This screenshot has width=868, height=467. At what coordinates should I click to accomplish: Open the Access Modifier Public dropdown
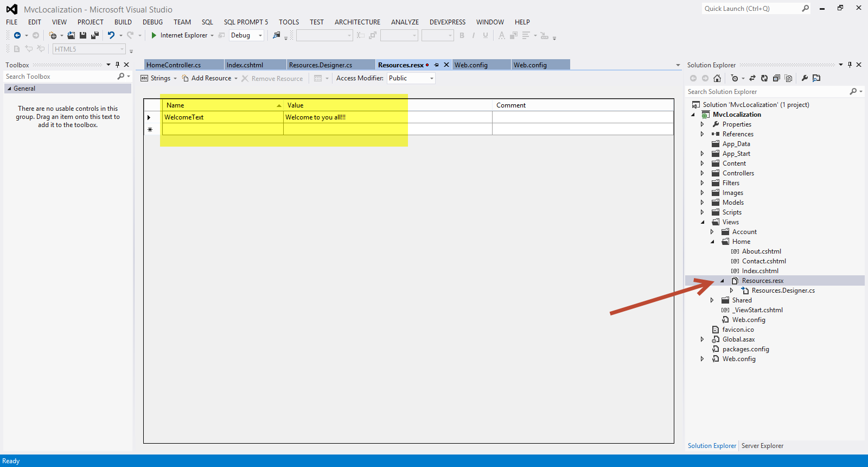(x=432, y=79)
